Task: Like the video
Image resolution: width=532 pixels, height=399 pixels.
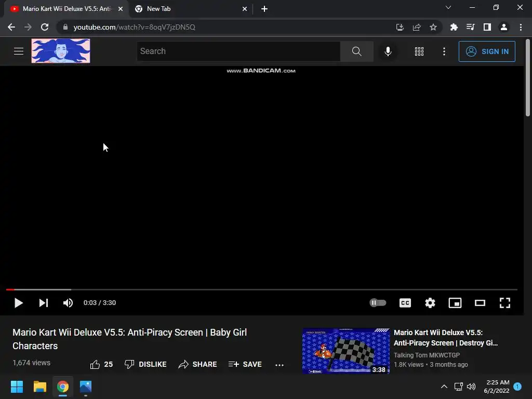Action: [x=101, y=364]
